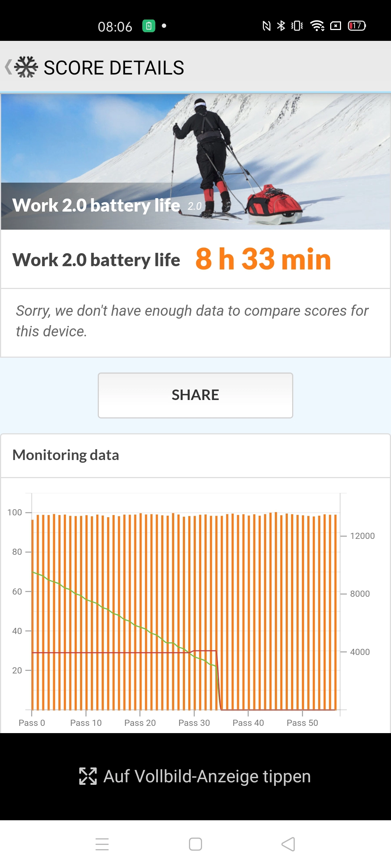
Task: Tap the Bluetooth status icon
Action: coord(281,26)
